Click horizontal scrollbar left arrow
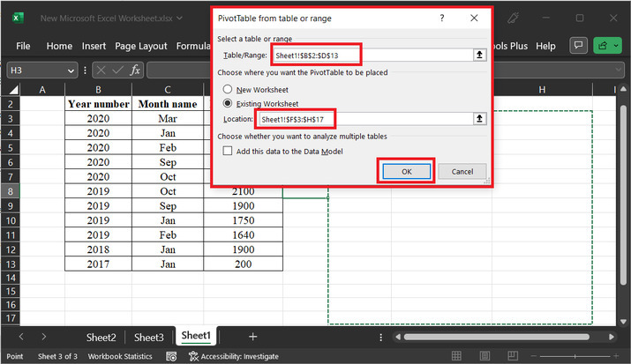This screenshot has width=631, height=364. 398,337
